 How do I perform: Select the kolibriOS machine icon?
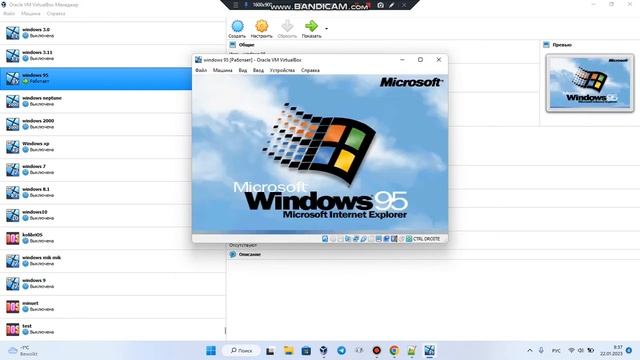(x=13, y=238)
